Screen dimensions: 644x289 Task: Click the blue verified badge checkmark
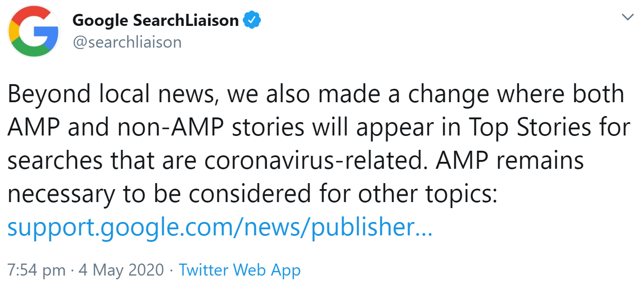[253, 20]
